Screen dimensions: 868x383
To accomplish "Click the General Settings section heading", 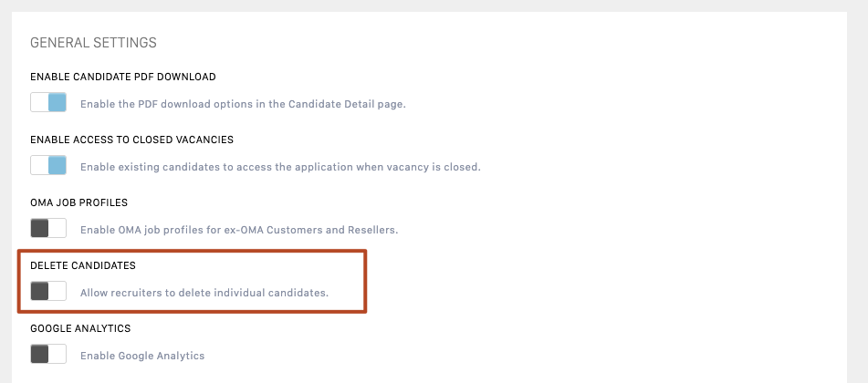I will 93,43.
